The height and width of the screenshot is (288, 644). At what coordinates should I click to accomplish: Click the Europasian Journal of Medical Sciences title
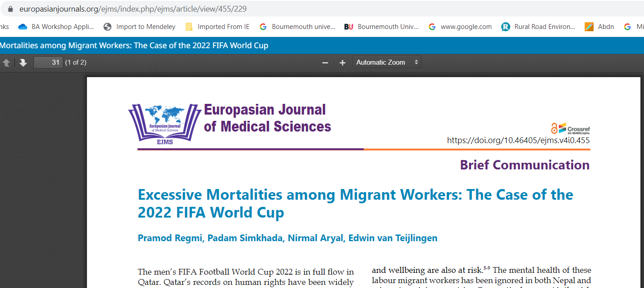[x=268, y=118]
